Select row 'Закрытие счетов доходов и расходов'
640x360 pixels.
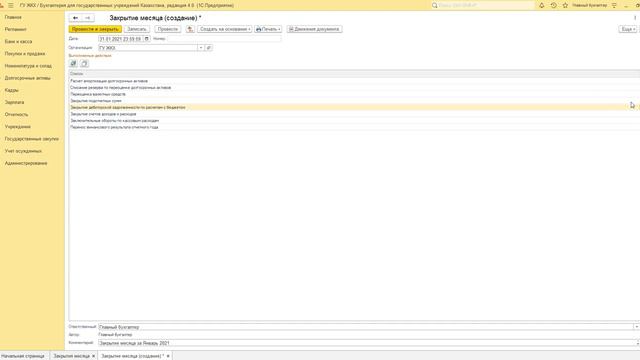354,114
